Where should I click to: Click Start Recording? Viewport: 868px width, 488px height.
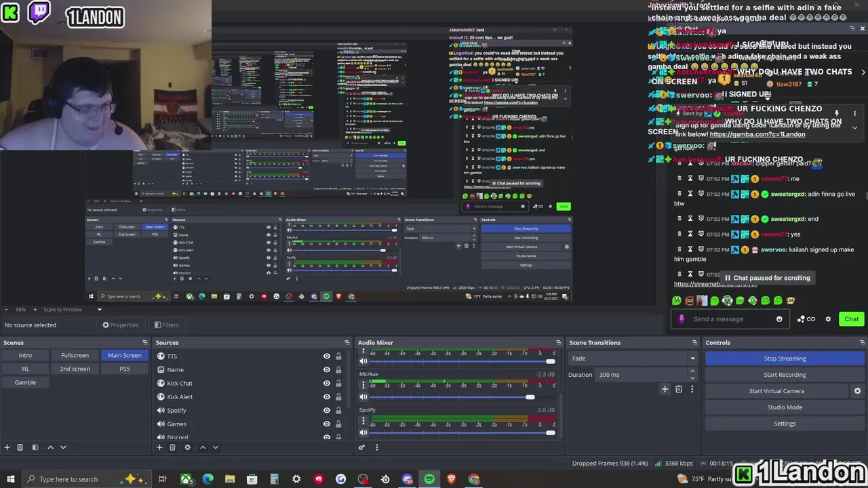(x=785, y=375)
